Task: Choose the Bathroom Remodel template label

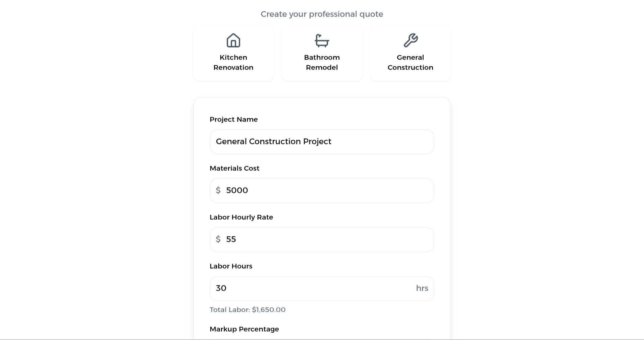Action: tap(322, 62)
